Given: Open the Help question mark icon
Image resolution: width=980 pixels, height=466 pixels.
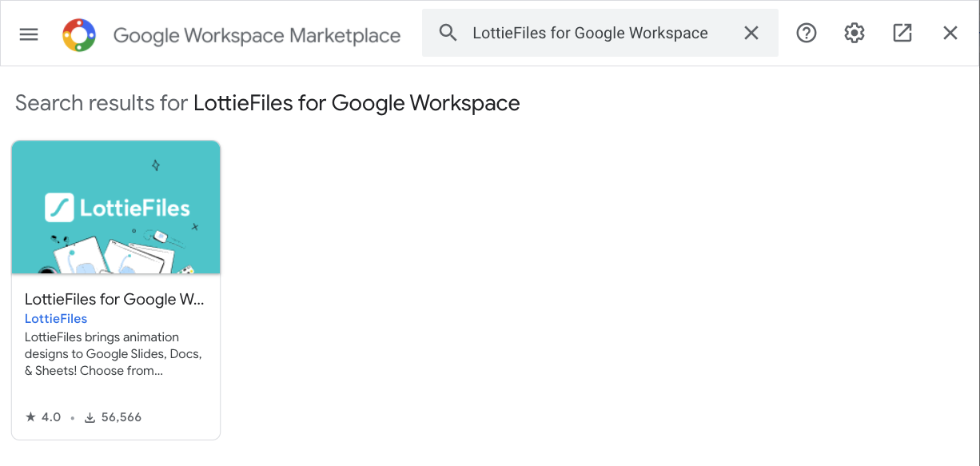Looking at the screenshot, I should click(x=807, y=33).
